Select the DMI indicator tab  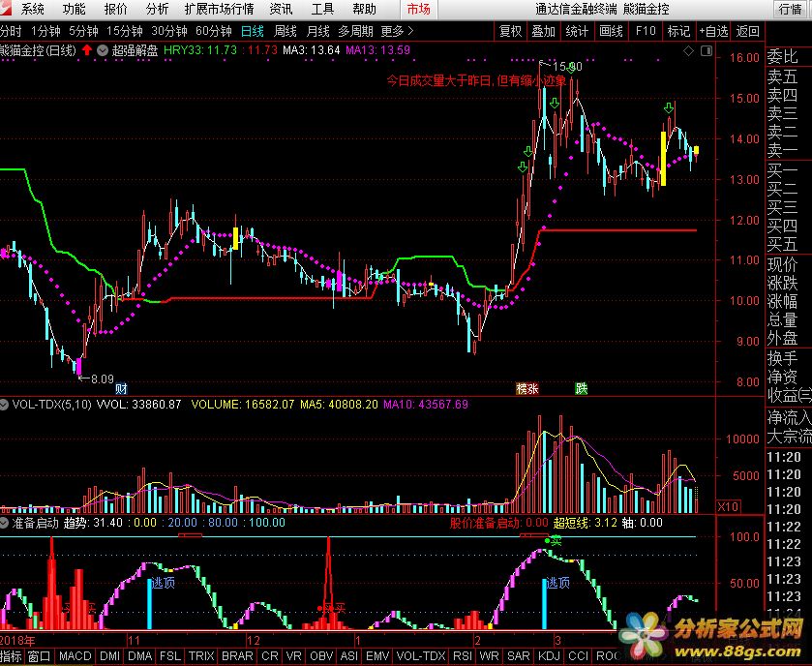click(109, 656)
